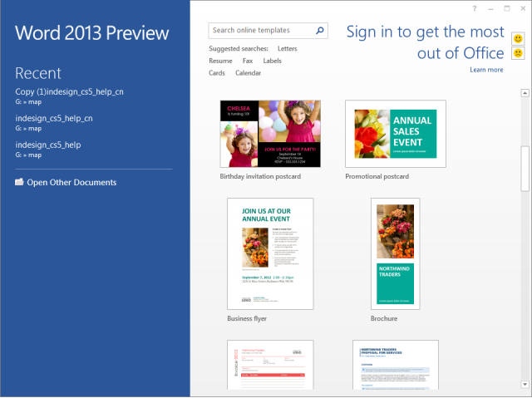Choose the Business flyer template

269,253
